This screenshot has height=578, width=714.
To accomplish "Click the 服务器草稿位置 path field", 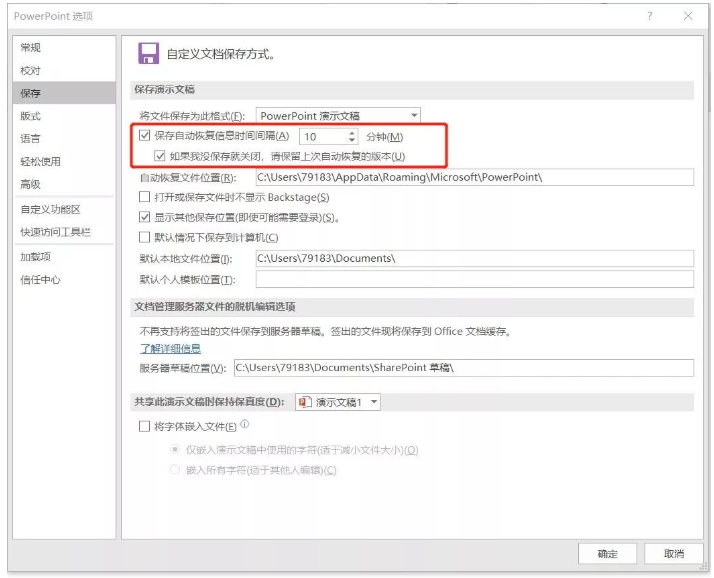I will (x=464, y=368).
